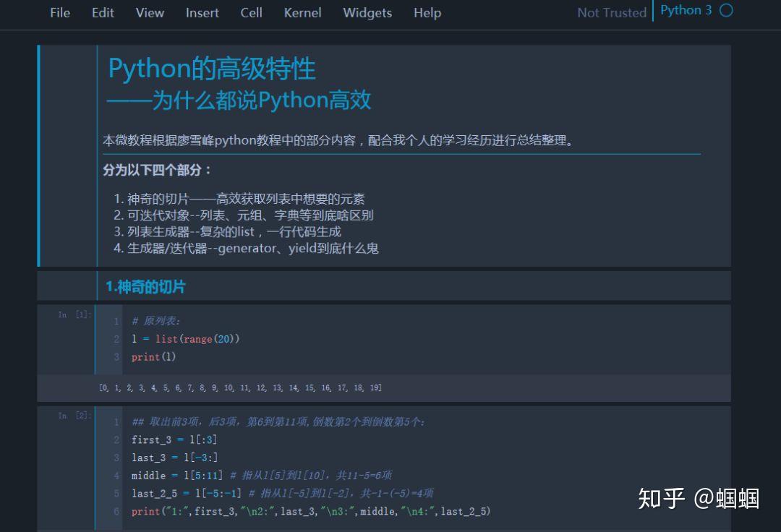Image resolution: width=781 pixels, height=532 pixels.
Task: Open the View menu
Action: [149, 12]
